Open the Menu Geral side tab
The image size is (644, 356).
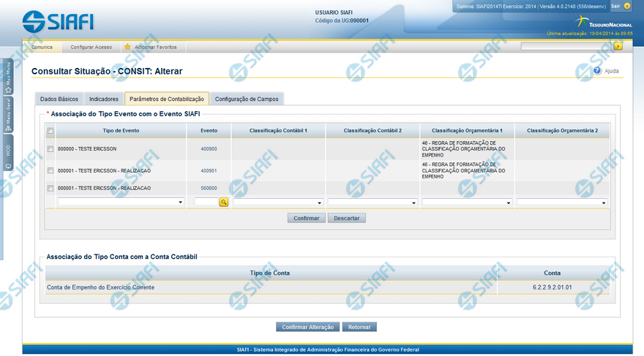coord(8,115)
